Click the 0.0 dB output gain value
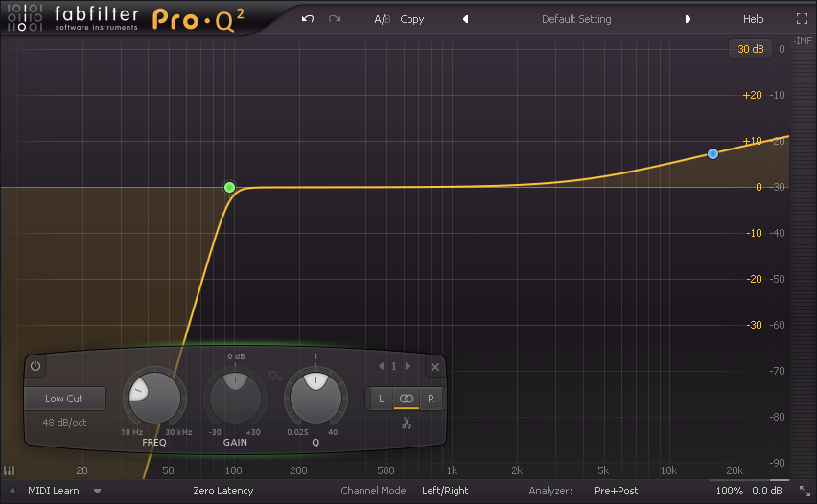 pyautogui.click(x=767, y=491)
